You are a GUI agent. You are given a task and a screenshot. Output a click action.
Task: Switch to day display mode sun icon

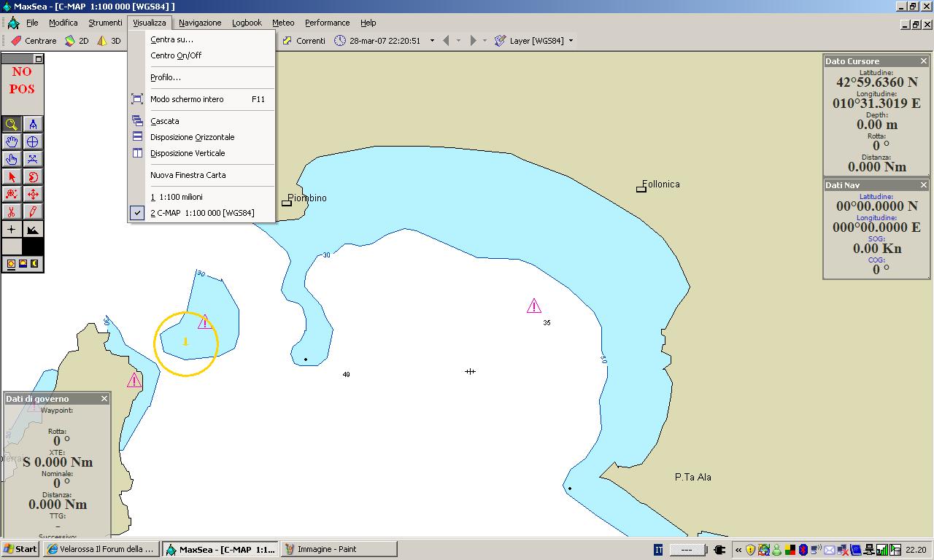point(11,263)
